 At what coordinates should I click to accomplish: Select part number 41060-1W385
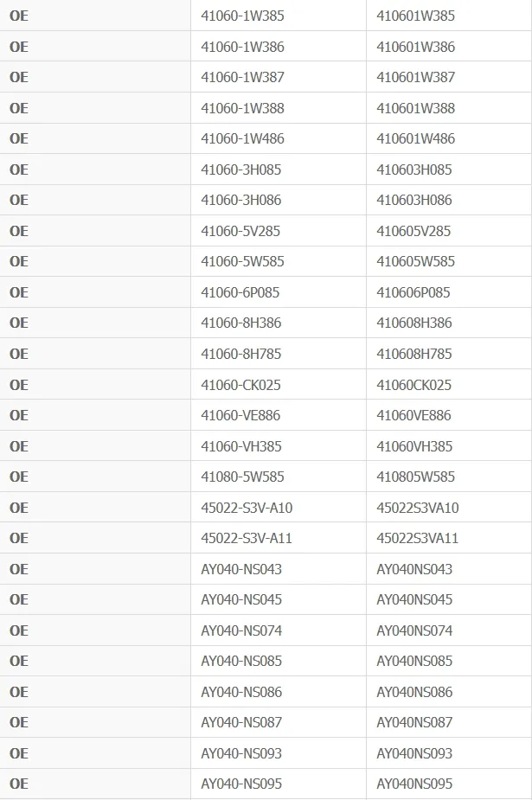pyautogui.click(x=242, y=16)
